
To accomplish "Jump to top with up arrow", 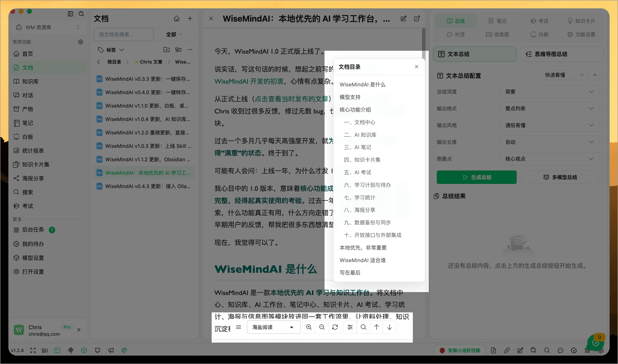I will pos(377,327).
